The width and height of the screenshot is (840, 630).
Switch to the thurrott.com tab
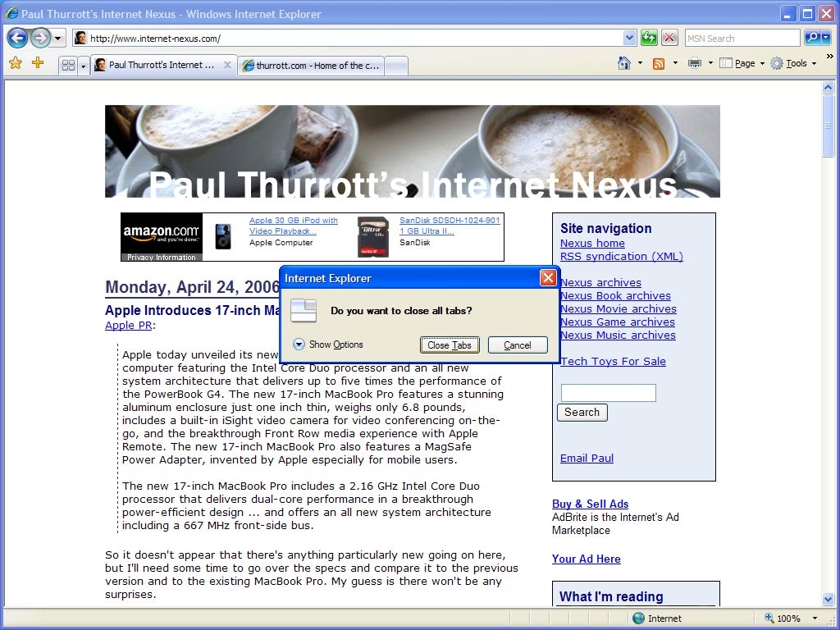[312, 65]
